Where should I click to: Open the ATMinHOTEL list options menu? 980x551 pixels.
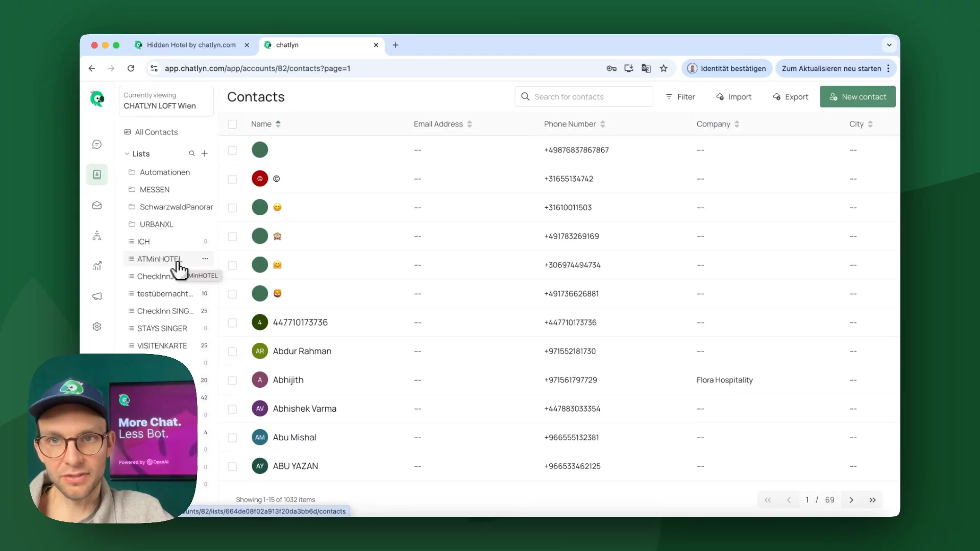point(205,259)
